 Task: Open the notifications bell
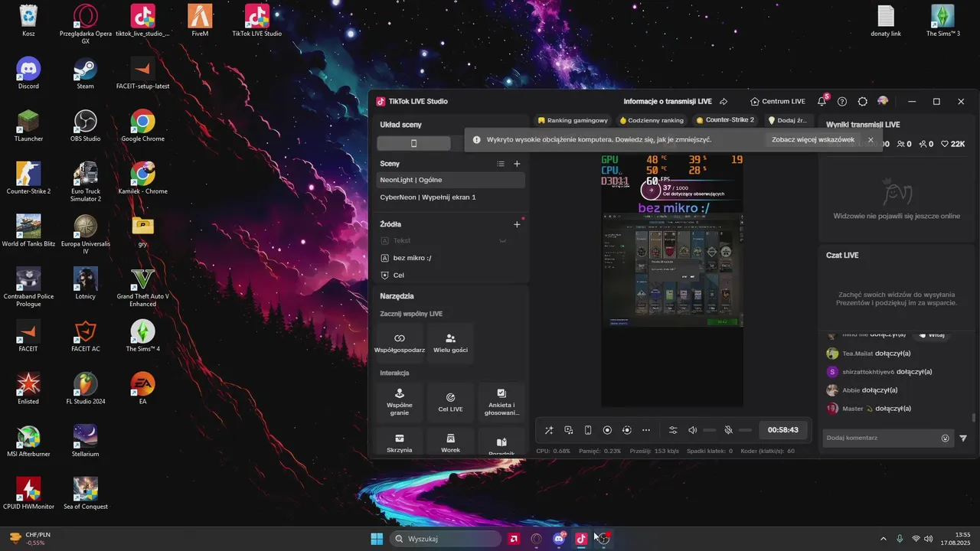(822, 101)
